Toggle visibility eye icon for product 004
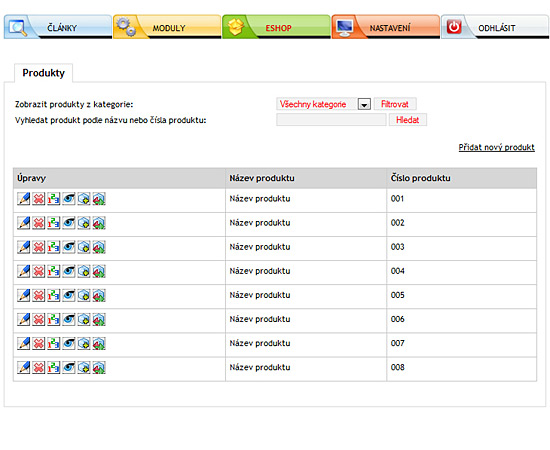Screen dimensions: 550x450 point(69,271)
